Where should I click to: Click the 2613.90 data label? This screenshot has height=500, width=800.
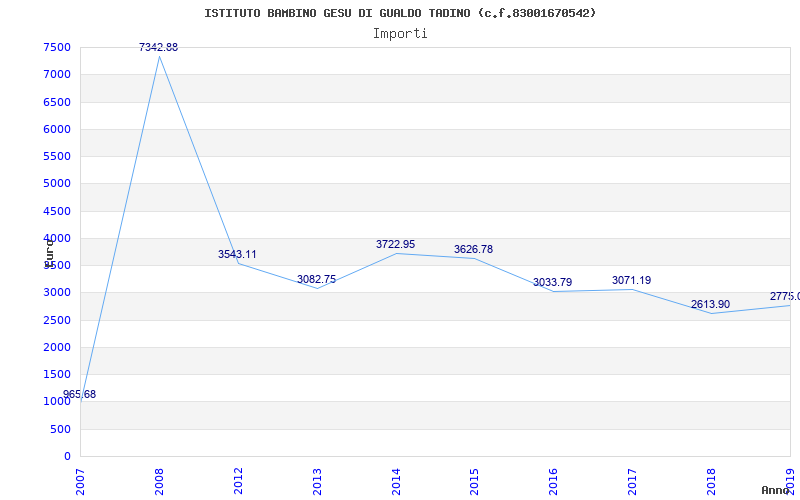pyautogui.click(x=710, y=305)
